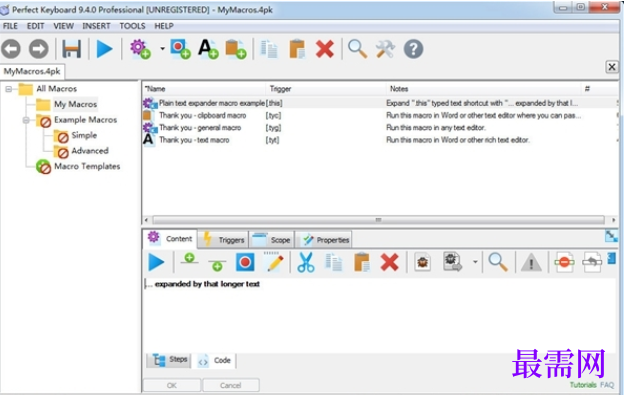Click horizontal scrollbar of macro list
Viewport: 624px width, 395px height.
(378, 220)
